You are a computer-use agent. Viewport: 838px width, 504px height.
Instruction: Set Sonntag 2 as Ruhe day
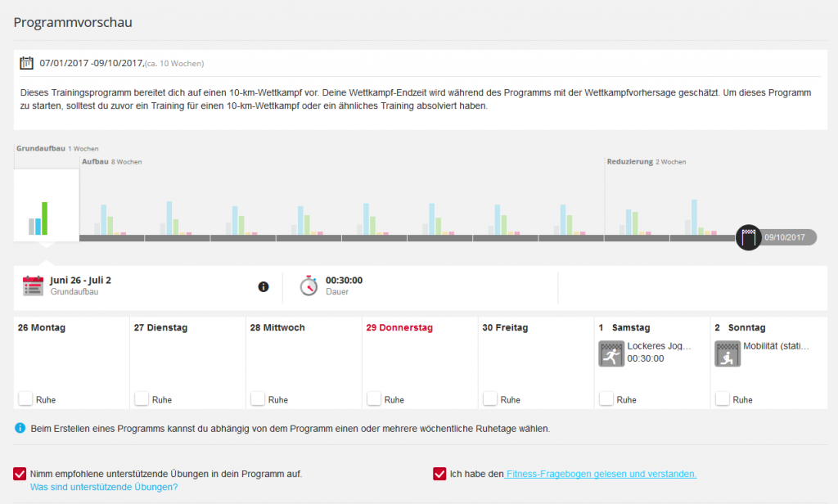pyautogui.click(x=723, y=398)
